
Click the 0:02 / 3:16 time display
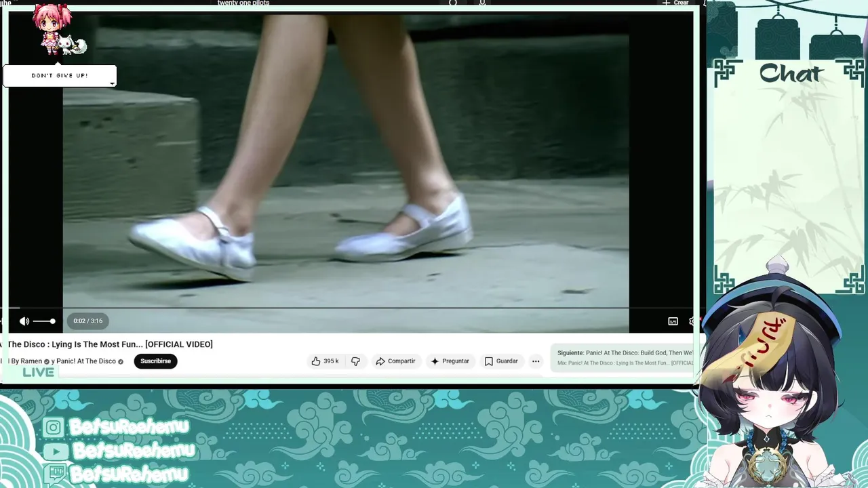pyautogui.click(x=88, y=321)
